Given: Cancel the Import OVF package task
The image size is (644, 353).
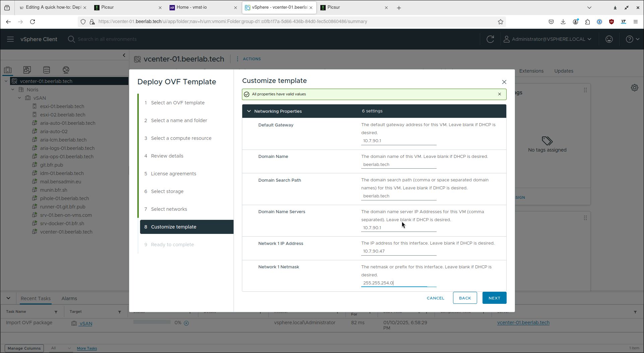Looking at the screenshot, I should 186,323.
